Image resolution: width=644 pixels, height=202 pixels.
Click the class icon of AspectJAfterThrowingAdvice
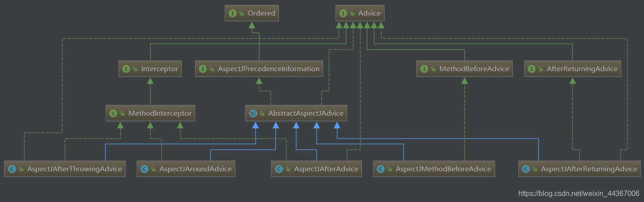click(12, 169)
